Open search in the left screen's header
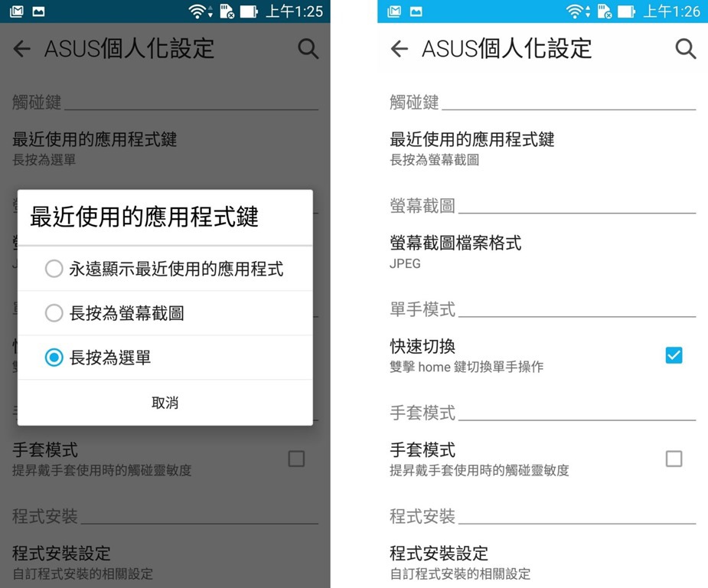708x588 pixels. (308, 49)
